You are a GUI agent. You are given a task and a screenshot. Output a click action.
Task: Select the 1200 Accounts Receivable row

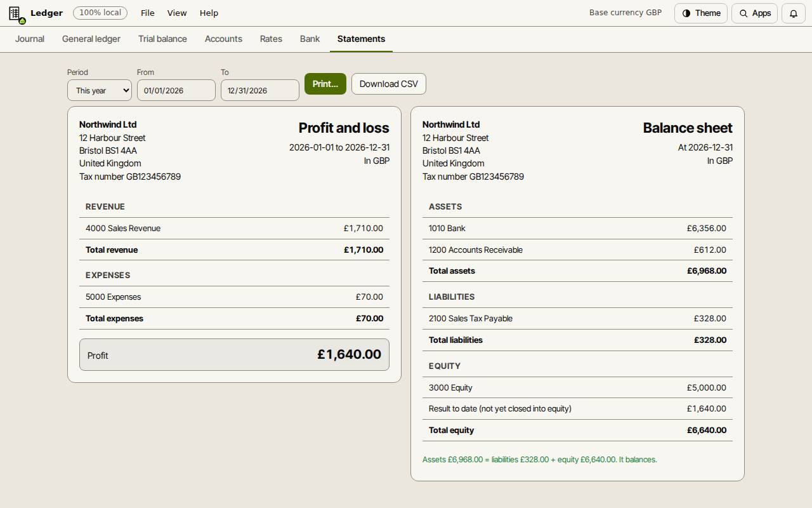(x=577, y=250)
